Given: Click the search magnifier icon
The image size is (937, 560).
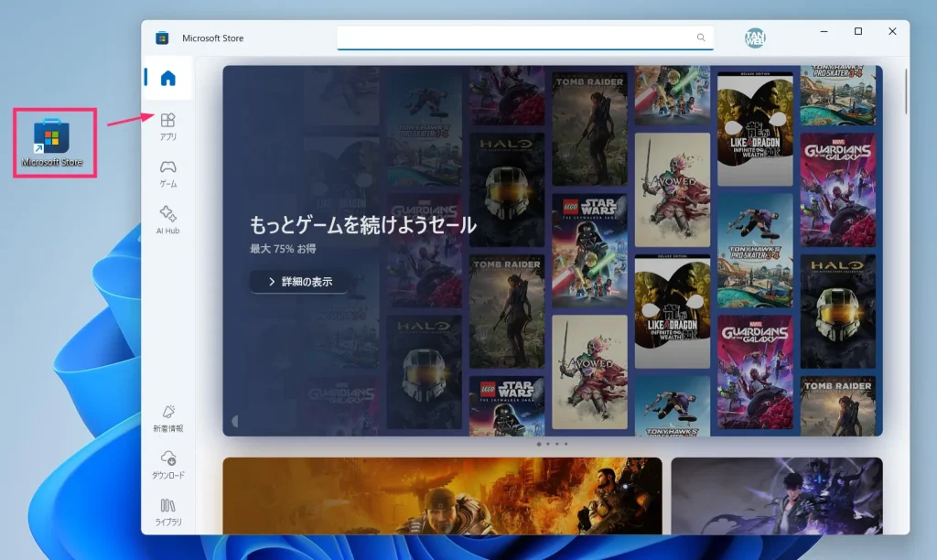Looking at the screenshot, I should (700, 38).
